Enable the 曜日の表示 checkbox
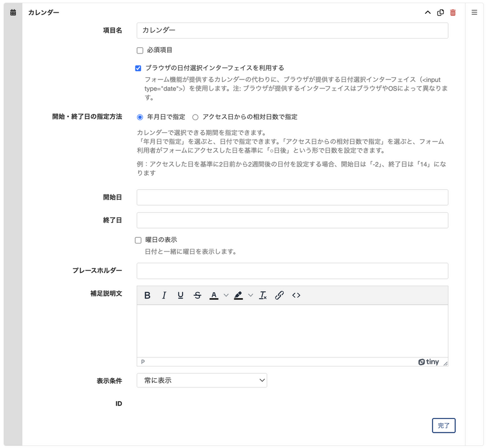This screenshot has height=448, width=489. (x=139, y=240)
